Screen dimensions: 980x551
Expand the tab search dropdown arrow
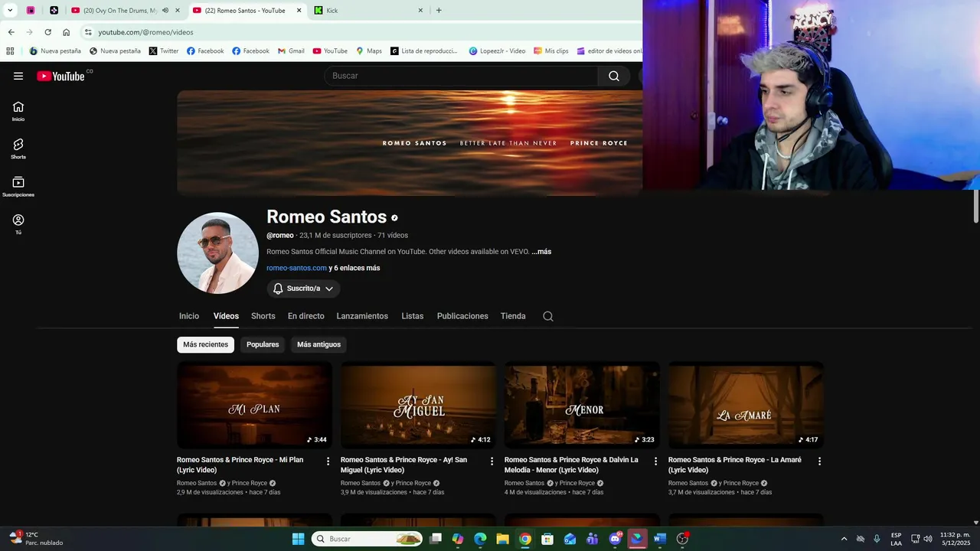[10, 11]
